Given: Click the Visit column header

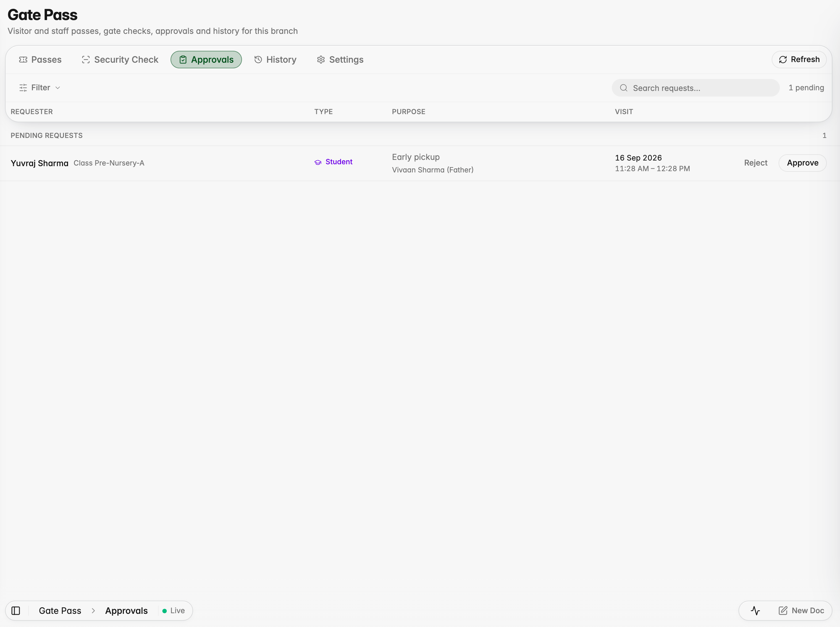Looking at the screenshot, I should [624, 112].
